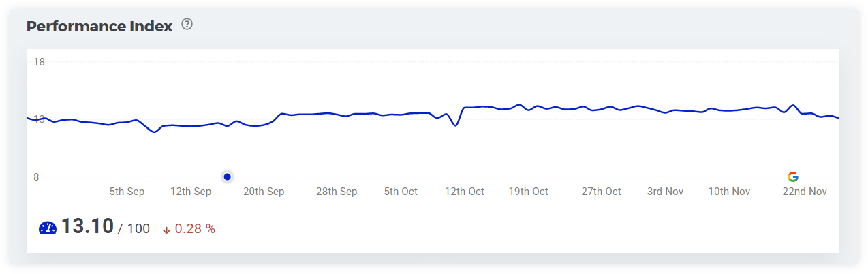Click the blue dot event marker
The image size is (868, 274).
(228, 177)
